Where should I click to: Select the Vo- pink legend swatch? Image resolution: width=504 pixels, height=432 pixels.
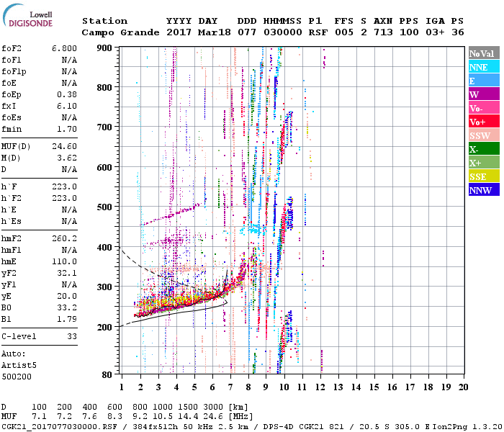click(x=484, y=108)
